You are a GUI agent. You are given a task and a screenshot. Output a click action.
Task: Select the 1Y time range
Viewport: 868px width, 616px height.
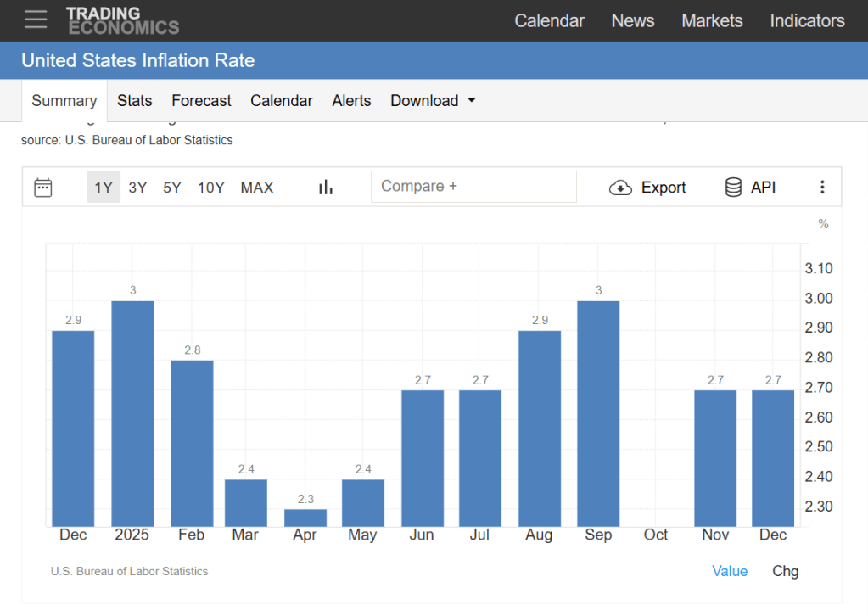point(104,188)
